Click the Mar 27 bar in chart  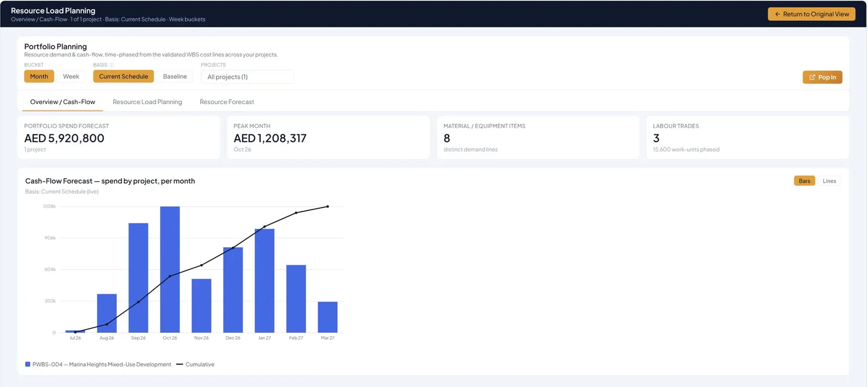tap(328, 317)
